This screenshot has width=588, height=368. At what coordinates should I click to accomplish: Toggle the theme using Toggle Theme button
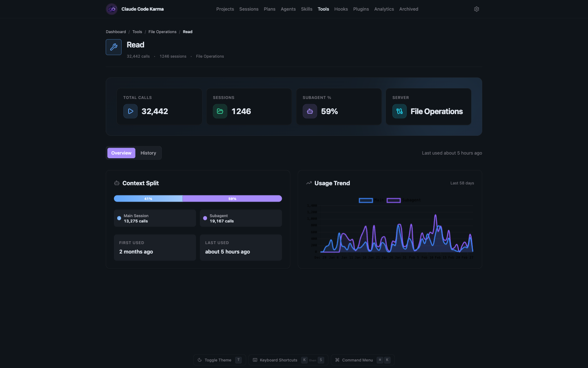tap(220, 360)
